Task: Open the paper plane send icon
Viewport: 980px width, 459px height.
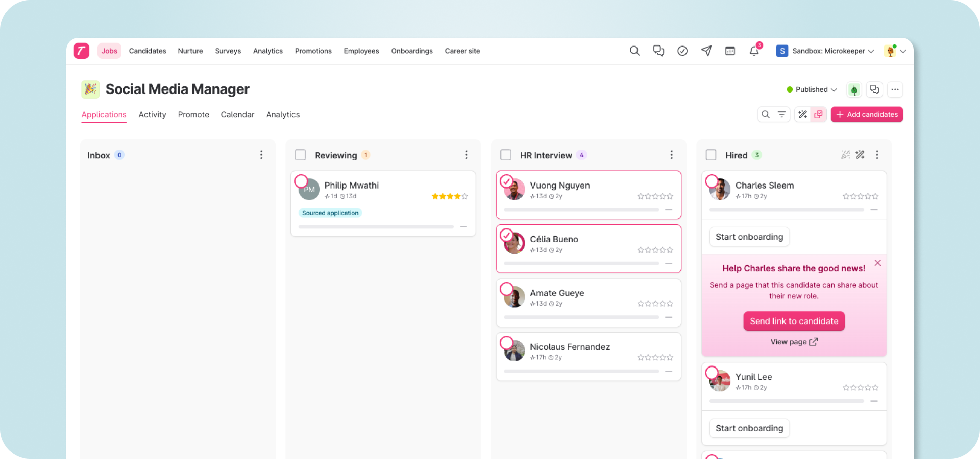Action: pyautogui.click(x=706, y=51)
